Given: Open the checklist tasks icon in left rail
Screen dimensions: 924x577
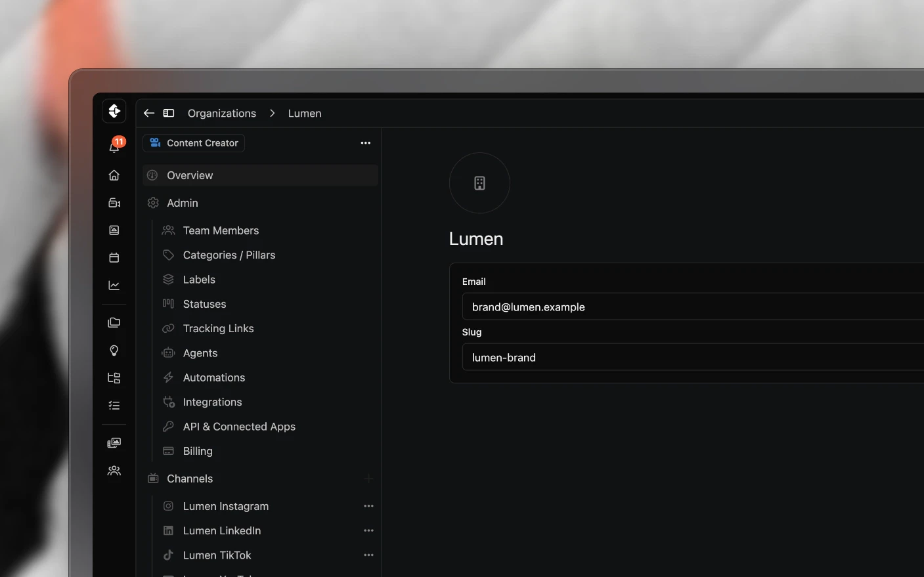Looking at the screenshot, I should pyautogui.click(x=114, y=406).
